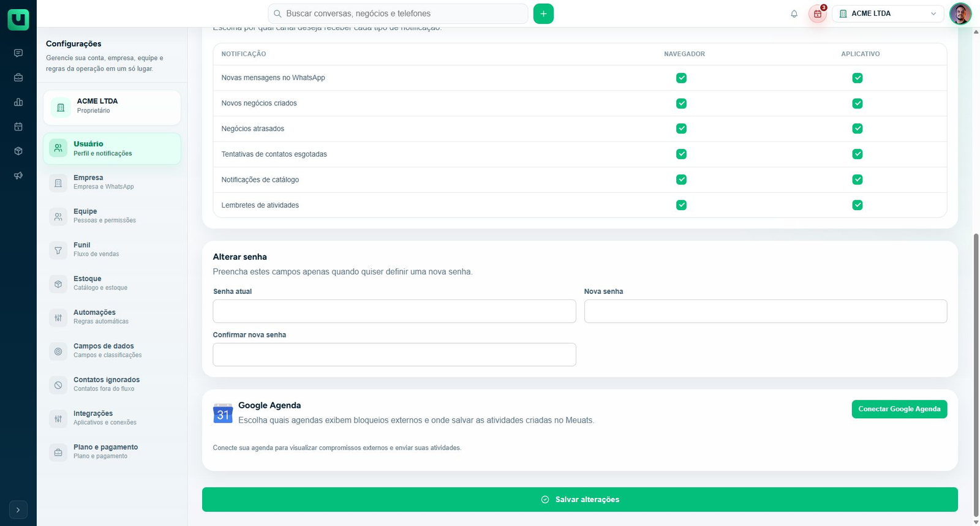Select the Usuário settings section
The width and height of the screenshot is (980, 526).
112,149
